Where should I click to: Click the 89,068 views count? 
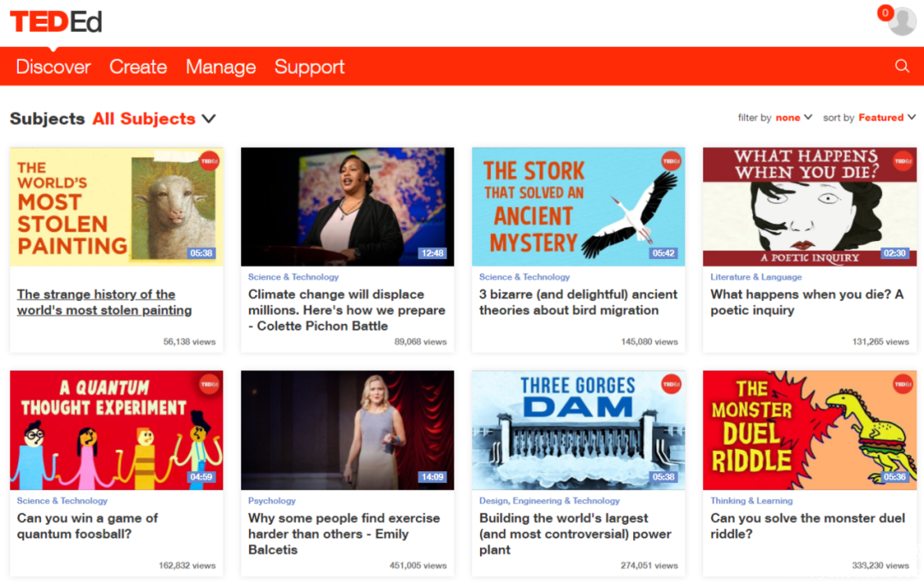tap(420, 341)
